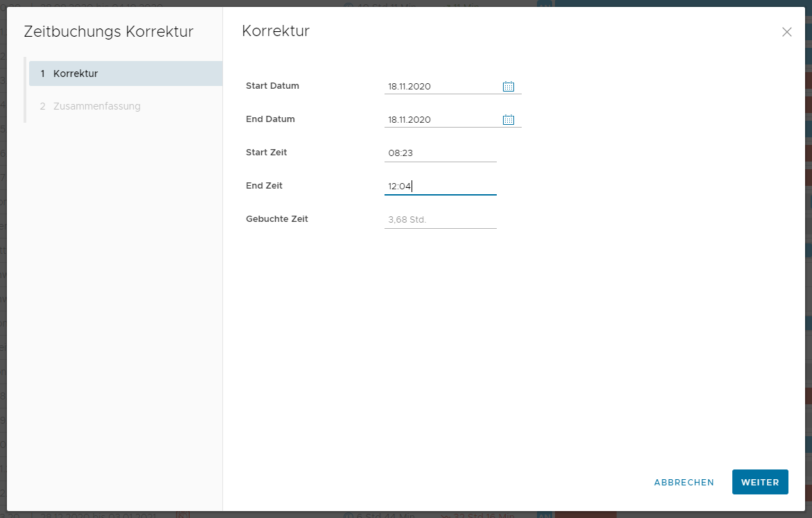Click the Zeitbuchungs Korrektur wizard title
This screenshot has width=812, height=518.
108,32
